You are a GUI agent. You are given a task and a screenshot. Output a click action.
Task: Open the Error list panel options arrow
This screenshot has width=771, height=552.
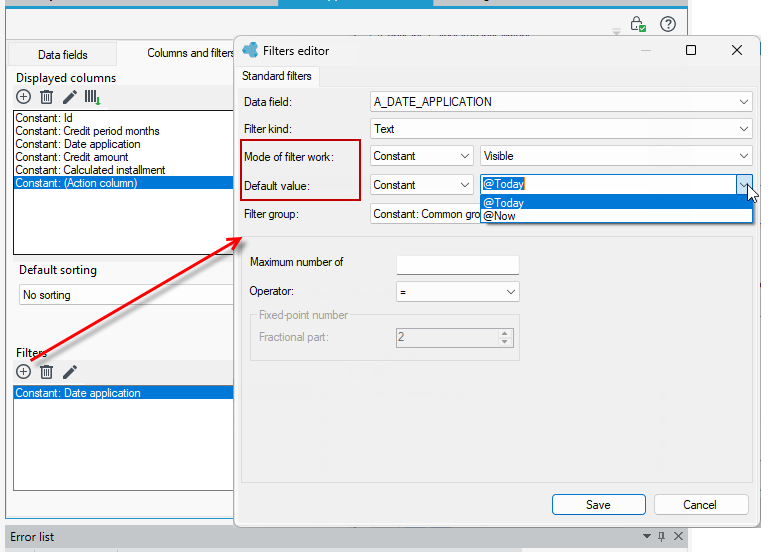click(647, 536)
